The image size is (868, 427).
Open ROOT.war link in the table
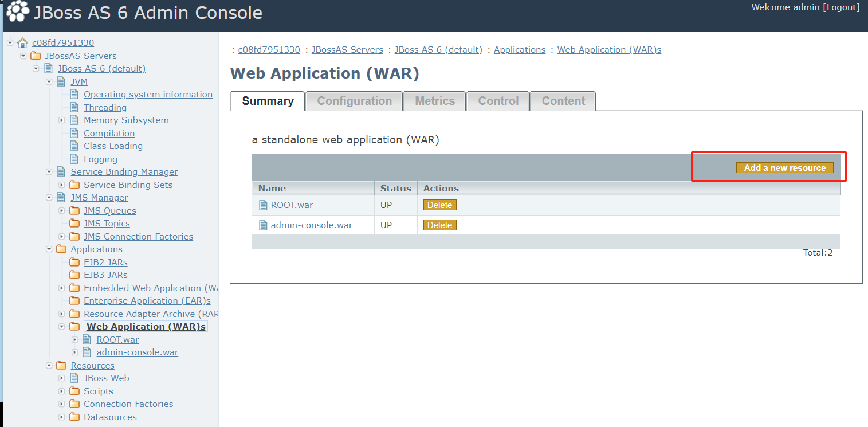(x=292, y=205)
